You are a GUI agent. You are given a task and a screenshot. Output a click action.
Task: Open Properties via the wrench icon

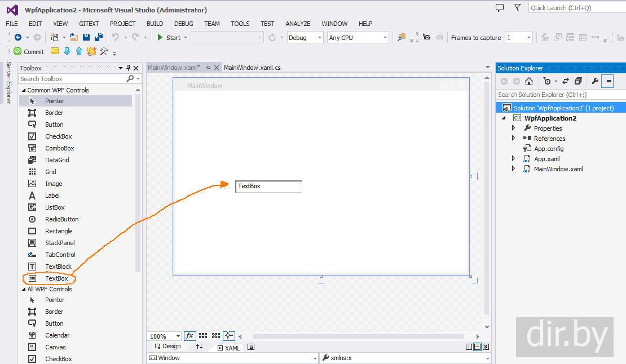594,81
